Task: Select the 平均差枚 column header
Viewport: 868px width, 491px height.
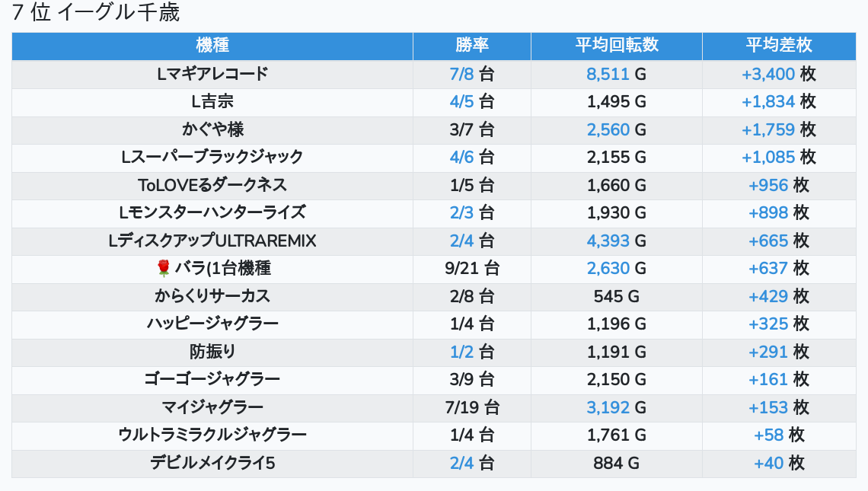Action: (779, 46)
